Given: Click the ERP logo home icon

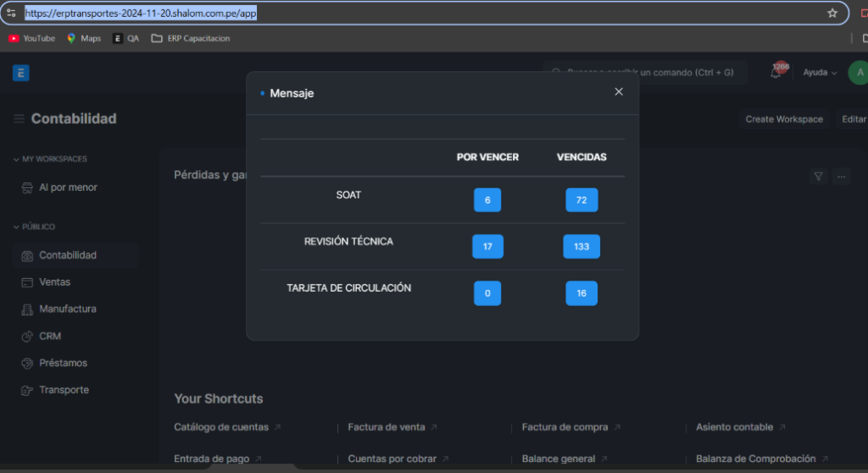Looking at the screenshot, I should click(x=21, y=73).
